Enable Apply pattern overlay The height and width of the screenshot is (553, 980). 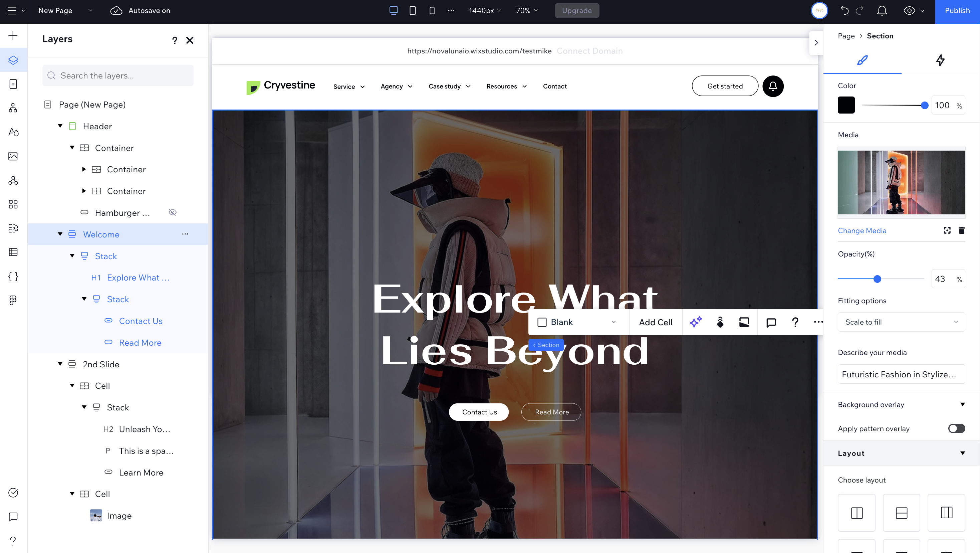pos(956,428)
